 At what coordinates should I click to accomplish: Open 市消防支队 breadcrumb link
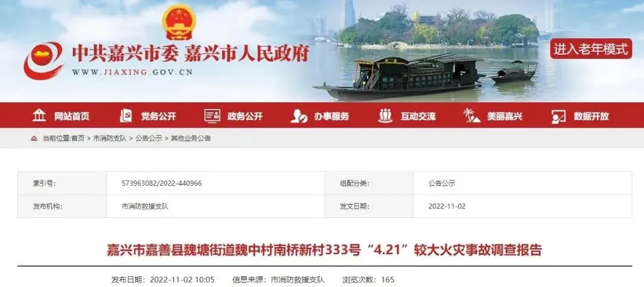coord(110,139)
